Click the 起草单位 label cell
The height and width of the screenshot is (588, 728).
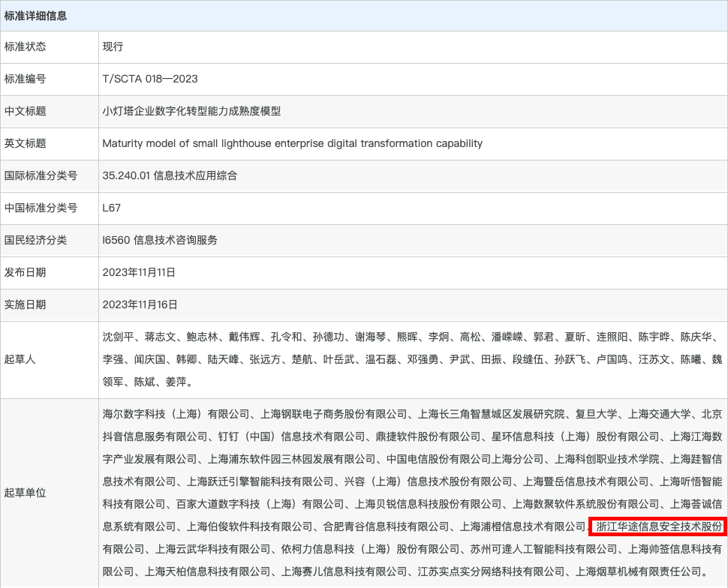point(26,493)
